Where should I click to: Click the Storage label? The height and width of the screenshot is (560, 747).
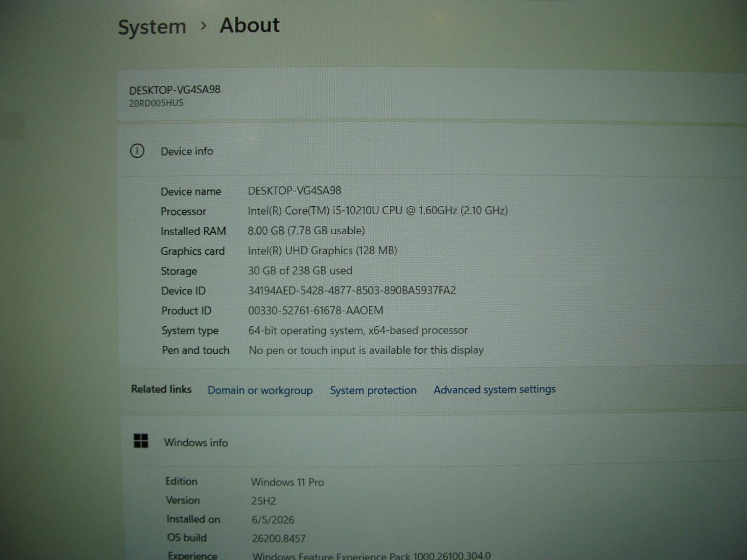179,271
